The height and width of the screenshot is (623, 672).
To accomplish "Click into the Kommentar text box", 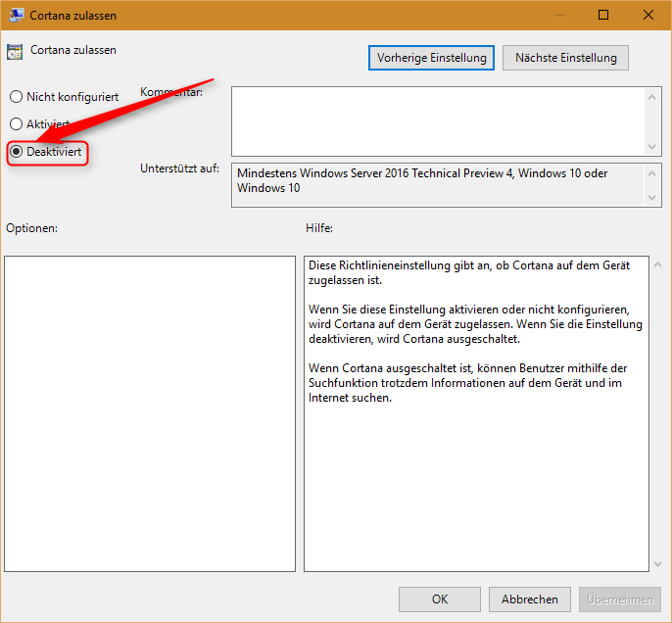I will click(x=438, y=121).
